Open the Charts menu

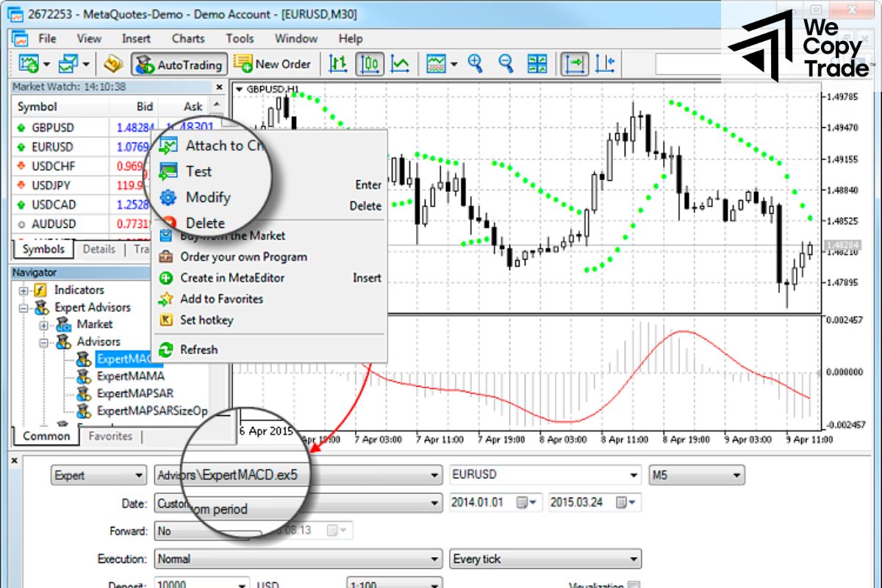pos(188,38)
